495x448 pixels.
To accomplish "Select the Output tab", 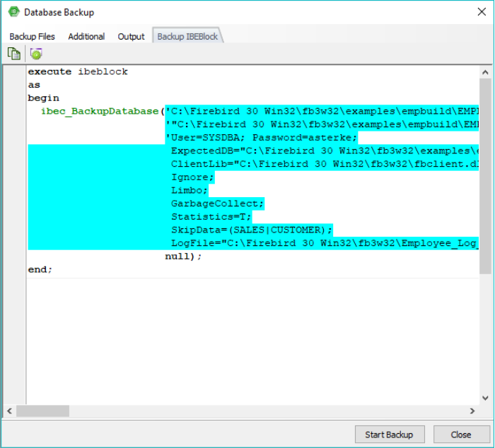I will [x=131, y=36].
